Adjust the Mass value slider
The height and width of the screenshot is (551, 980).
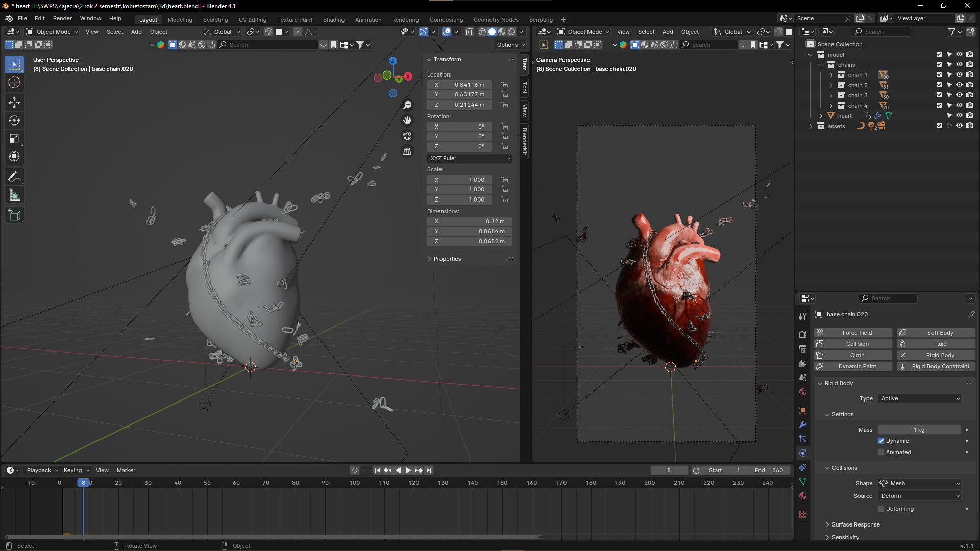pos(919,430)
